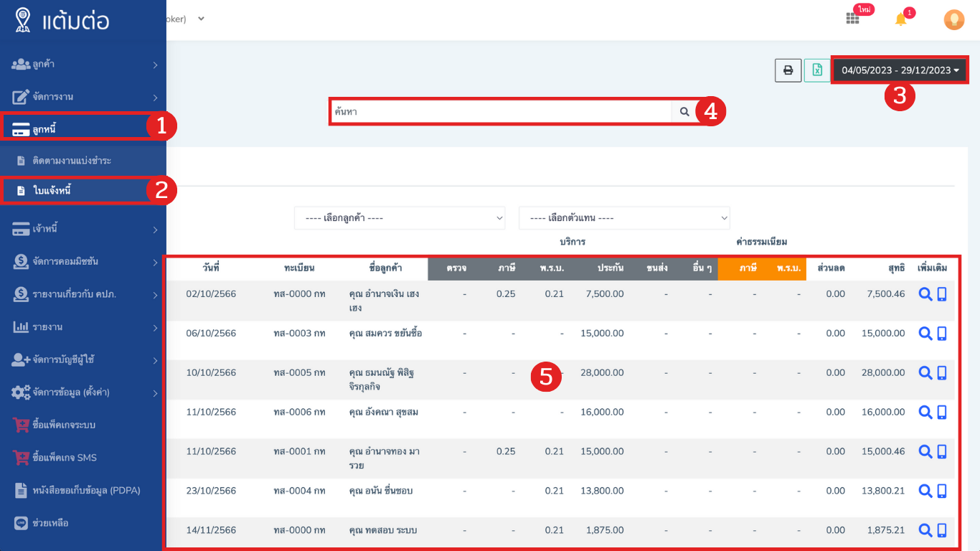The image size is (980, 551).
Task: Expand the จัดการคอมมิชชัน sidebar menu
Action: tap(83, 262)
